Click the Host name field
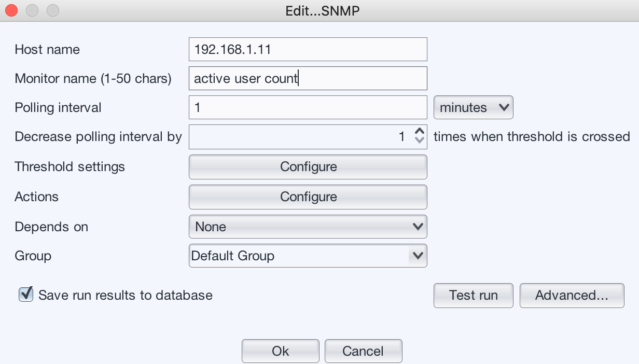 [308, 49]
